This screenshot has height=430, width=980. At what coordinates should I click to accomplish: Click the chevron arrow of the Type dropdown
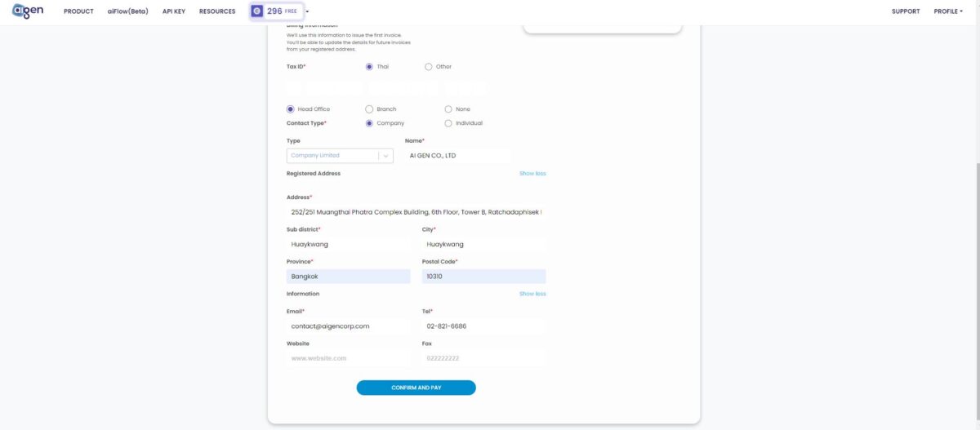(x=385, y=155)
